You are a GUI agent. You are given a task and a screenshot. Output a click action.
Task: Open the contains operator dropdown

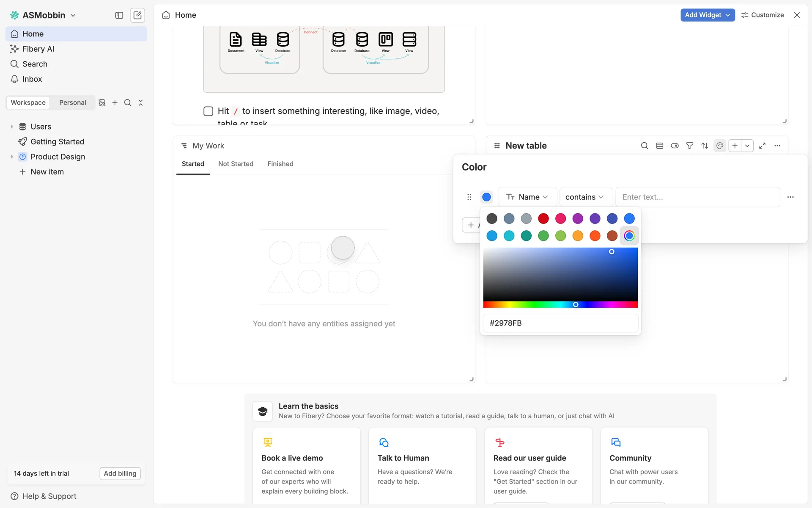(x=585, y=197)
